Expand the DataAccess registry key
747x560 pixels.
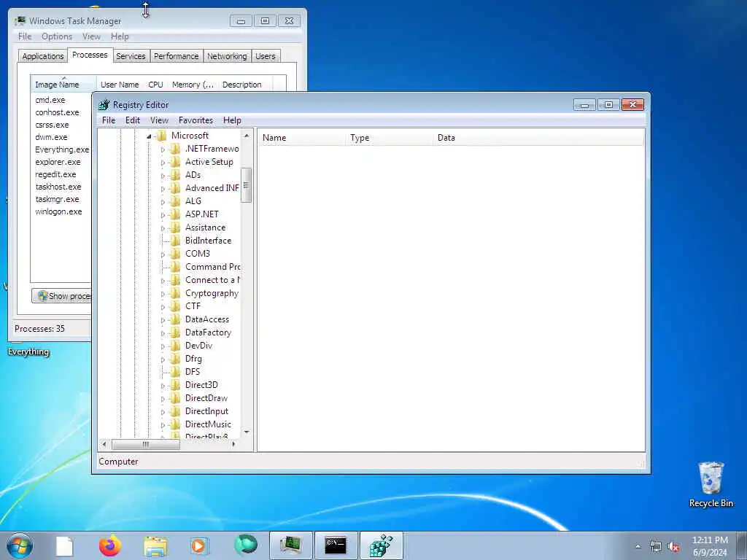pos(163,320)
